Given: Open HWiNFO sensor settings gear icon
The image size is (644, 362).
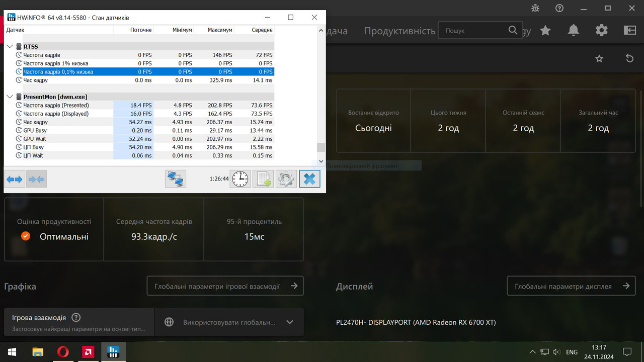Looking at the screenshot, I should pyautogui.click(x=286, y=179).
